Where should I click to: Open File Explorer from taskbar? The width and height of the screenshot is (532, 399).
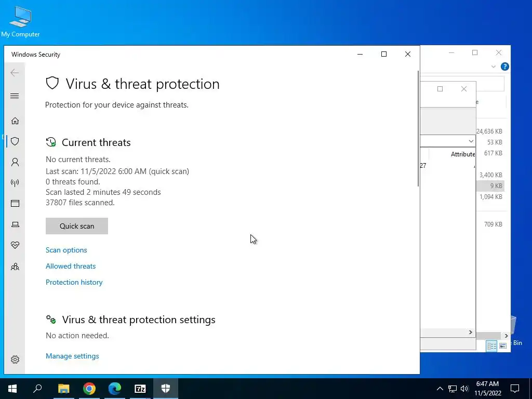tap(63, 389)
